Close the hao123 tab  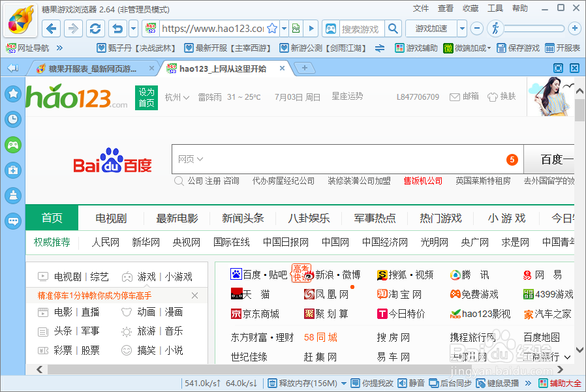[x=282, y=68]
